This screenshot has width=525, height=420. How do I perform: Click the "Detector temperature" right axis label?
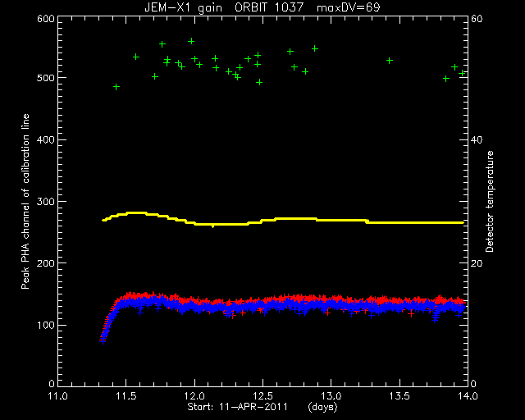pos(490,201)
